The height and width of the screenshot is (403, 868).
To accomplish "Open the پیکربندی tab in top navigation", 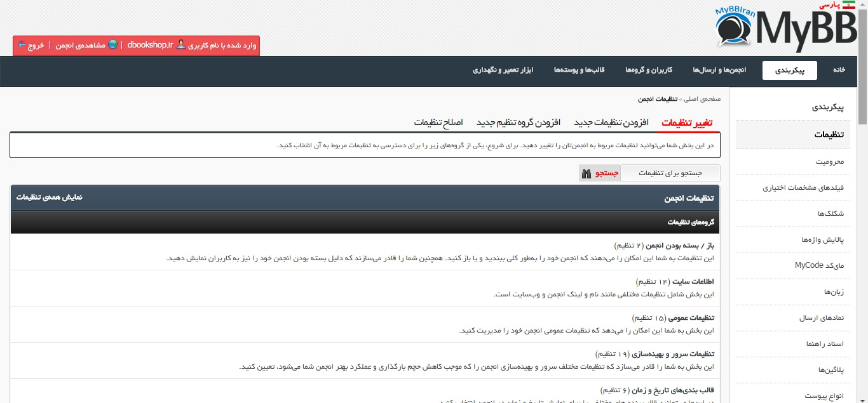I will 790,70.
